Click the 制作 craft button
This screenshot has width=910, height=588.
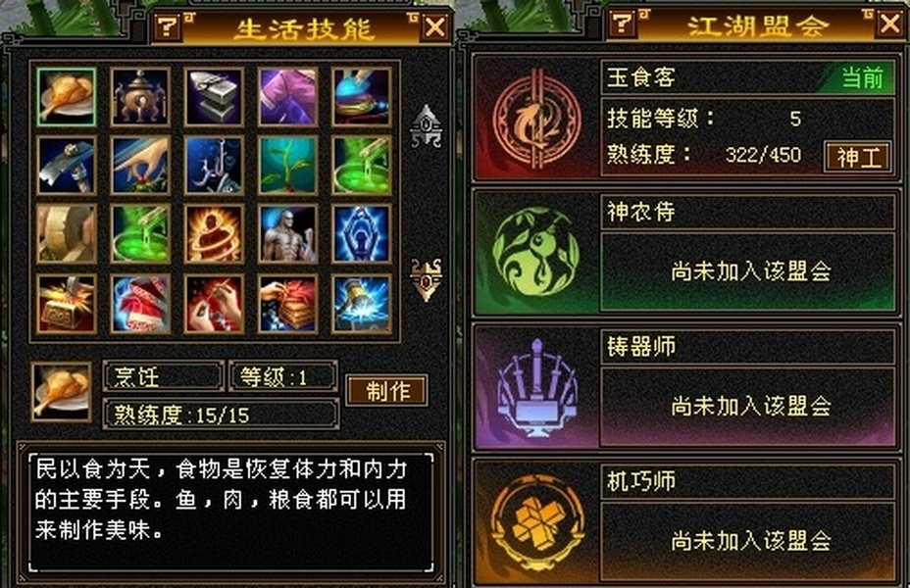(387, 390)
